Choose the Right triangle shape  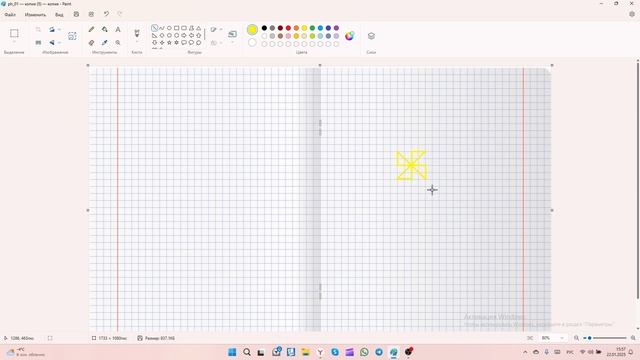pos(154,36)
